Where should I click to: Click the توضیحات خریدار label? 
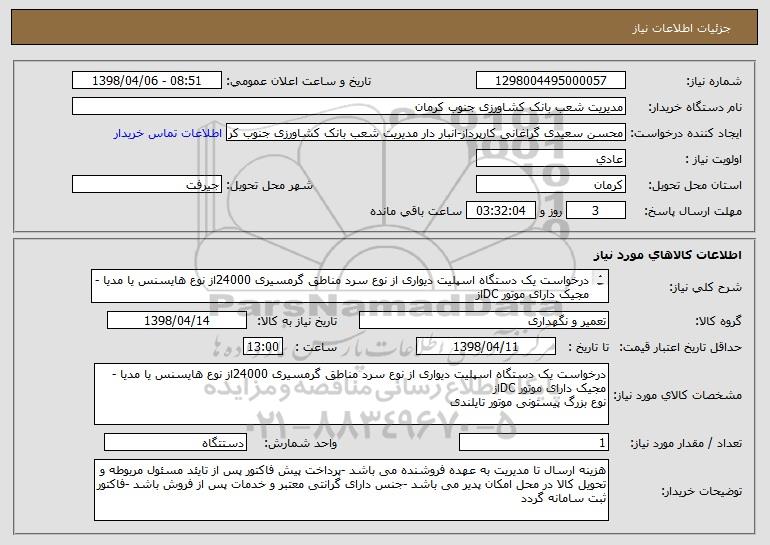(702, 491)
